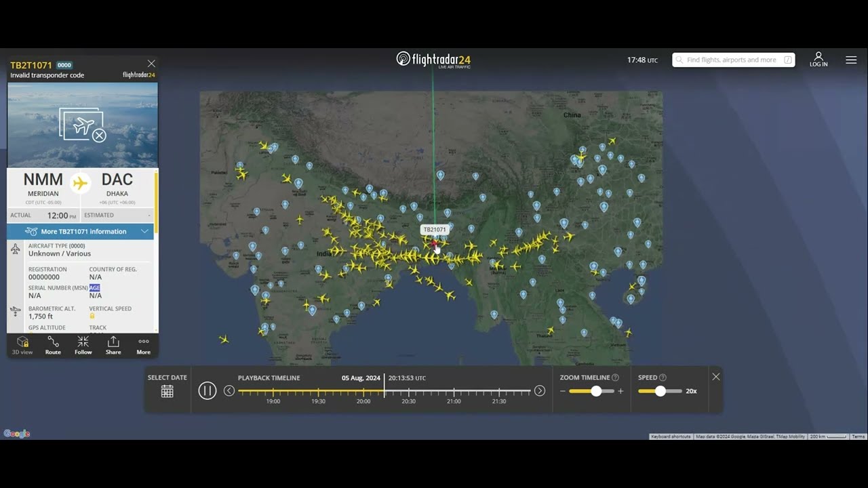Share this flight

pyautogui.click(x=113, y=345)
